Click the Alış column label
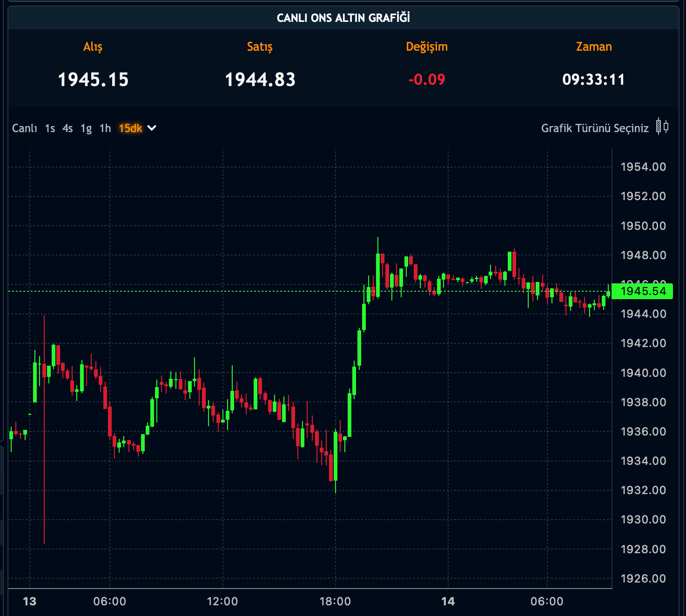Viewport: 686px width, 616px height. pos(93,47)
